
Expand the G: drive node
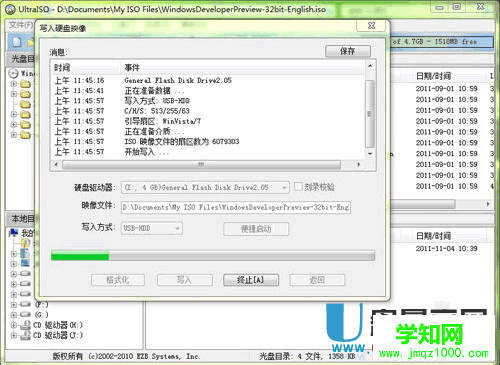coord(14,314)
